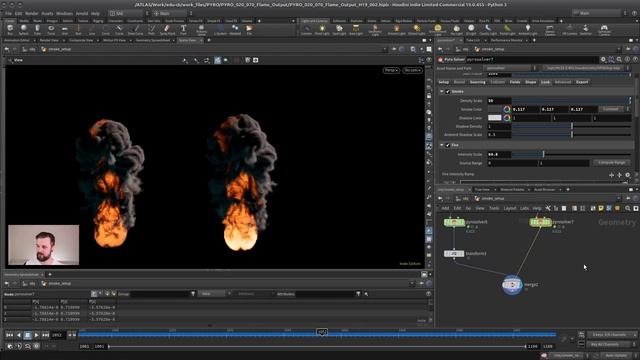Add an Ambient Light from shelf
The height and width of the screenshot is (360, 640).
click(528, 29)
